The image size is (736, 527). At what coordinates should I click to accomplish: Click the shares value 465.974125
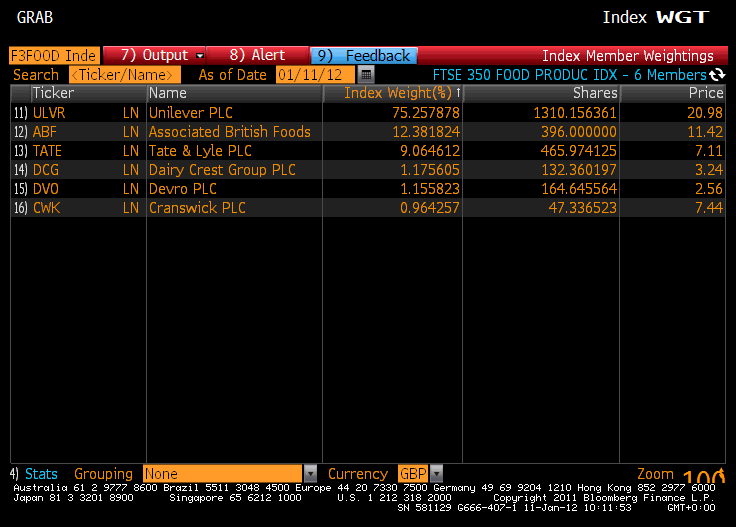pyautogui.click(x=579, y=151)
